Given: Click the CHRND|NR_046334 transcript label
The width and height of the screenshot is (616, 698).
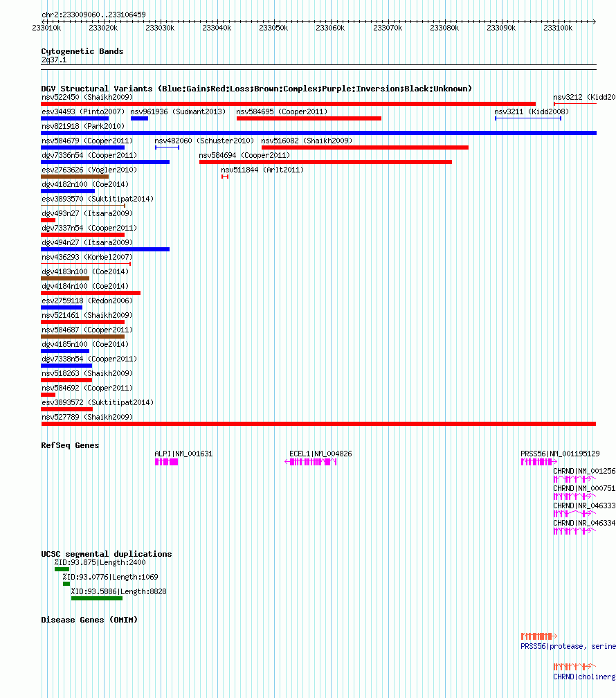Looking at the screenshot, I should (584, 523).
